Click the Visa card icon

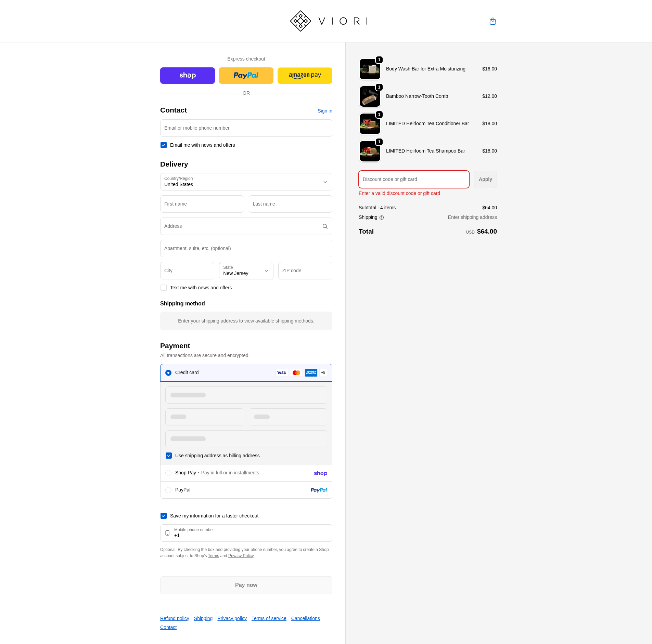coord(281,373)
